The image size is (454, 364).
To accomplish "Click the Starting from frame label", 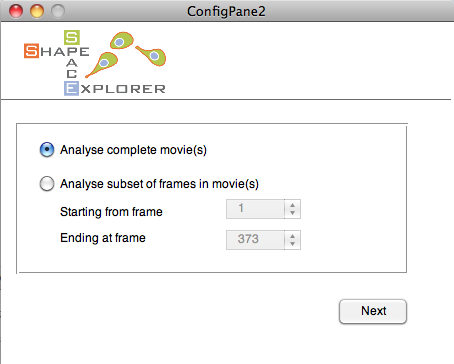I will tap(111, 212).
